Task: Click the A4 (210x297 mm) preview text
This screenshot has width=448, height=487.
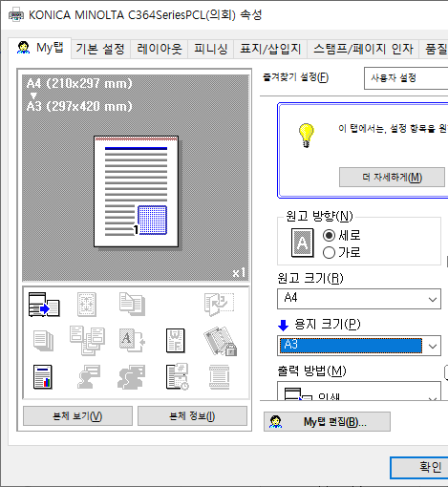Action: 79,84
